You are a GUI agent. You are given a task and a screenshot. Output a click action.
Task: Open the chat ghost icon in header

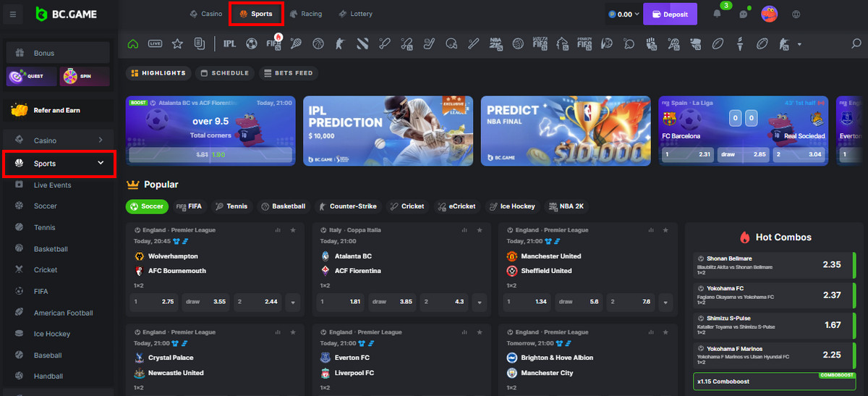(x=742, y=14)
